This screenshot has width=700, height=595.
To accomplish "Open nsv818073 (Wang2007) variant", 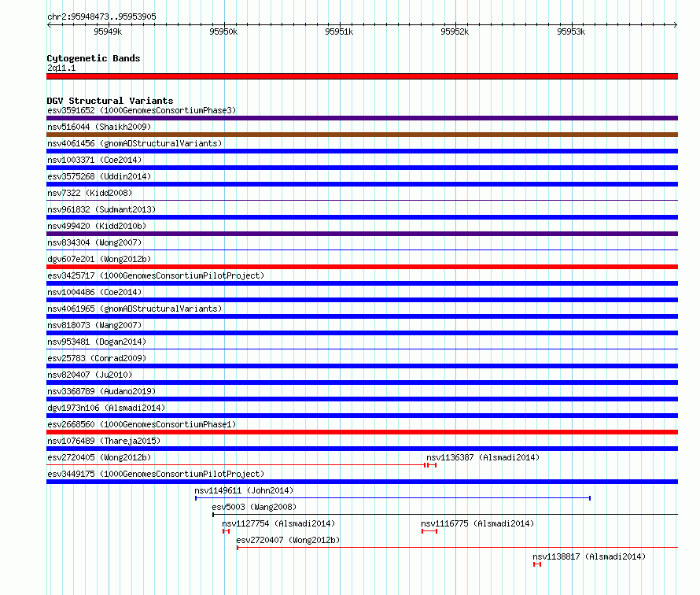I will [94, 325].
